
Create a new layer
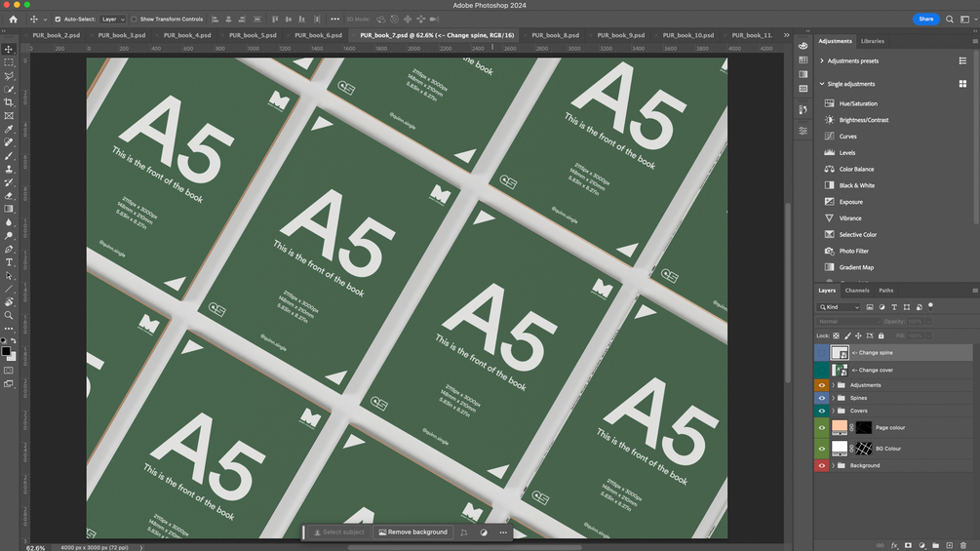[x=949, y=545]
